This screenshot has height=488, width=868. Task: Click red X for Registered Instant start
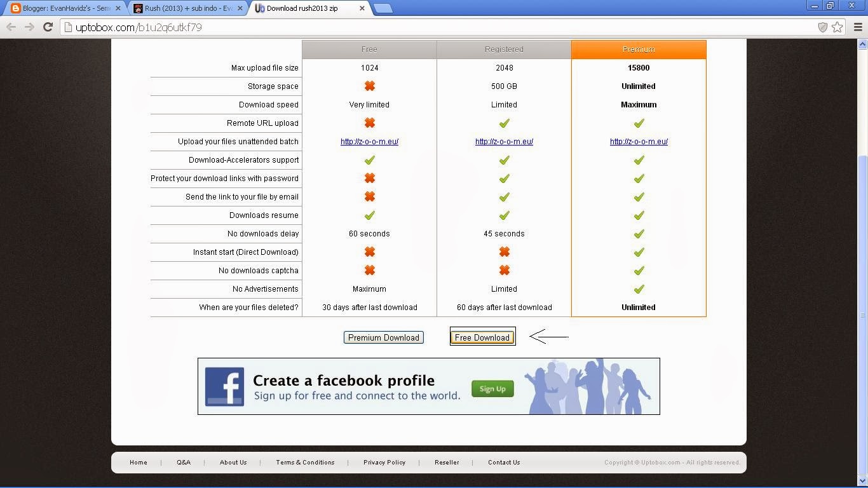(504, 252)
